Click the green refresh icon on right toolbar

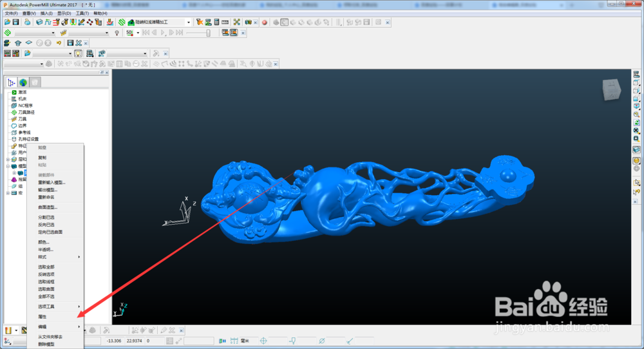click(x=636, y=123)
